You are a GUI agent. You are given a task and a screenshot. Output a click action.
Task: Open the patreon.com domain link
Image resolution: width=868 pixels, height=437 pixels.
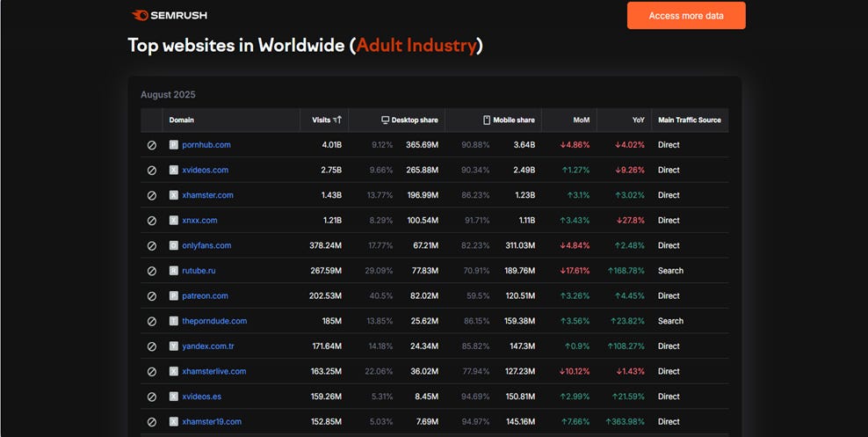click(205, 295)
